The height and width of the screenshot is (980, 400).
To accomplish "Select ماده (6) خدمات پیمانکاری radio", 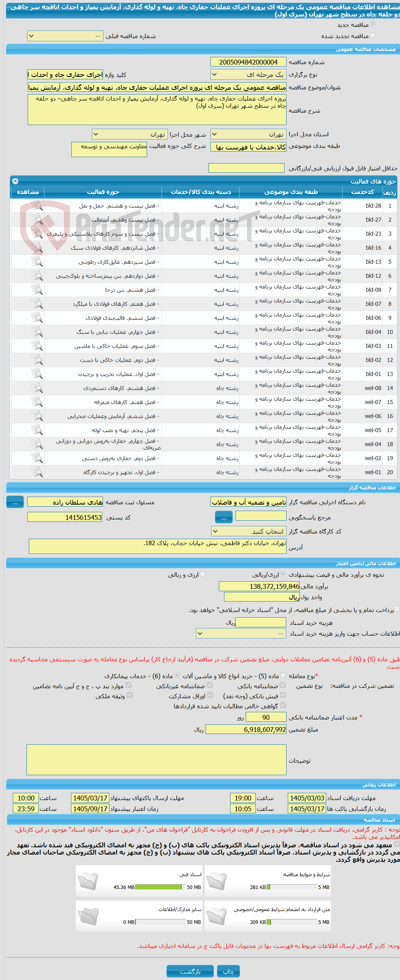I will pos(177,675).
